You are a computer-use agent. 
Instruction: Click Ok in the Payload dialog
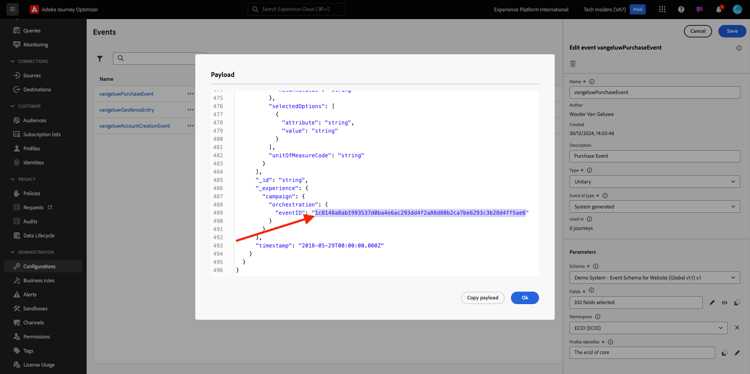click(x=525, y=297)
